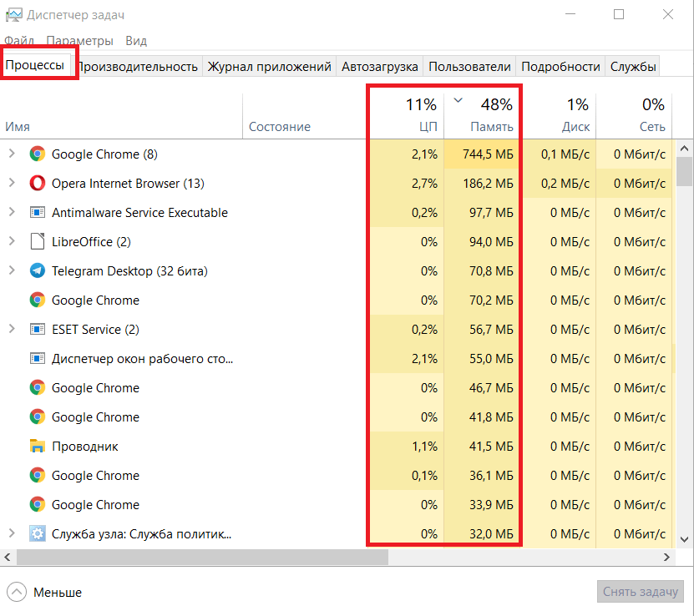Click the horizontal scrollbar thumb
This screenshot has height=616, width=694.
[202, 557]
